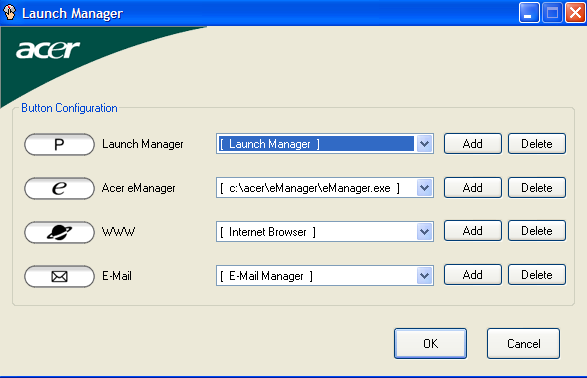587x378 pixels.
Task: Click Add in the E-Mail row
Action: click(x=472, y=275)
